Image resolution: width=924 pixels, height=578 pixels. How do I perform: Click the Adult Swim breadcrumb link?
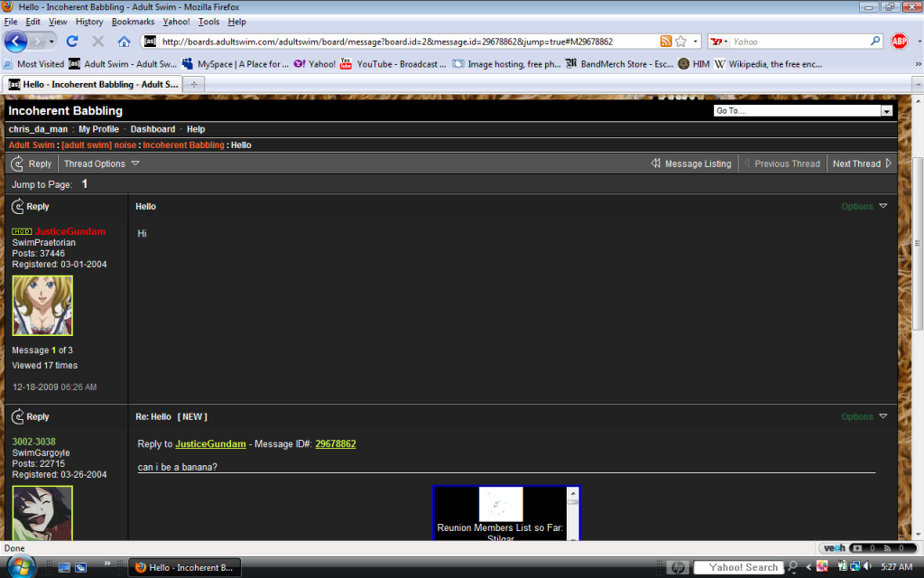pos(32,145)
